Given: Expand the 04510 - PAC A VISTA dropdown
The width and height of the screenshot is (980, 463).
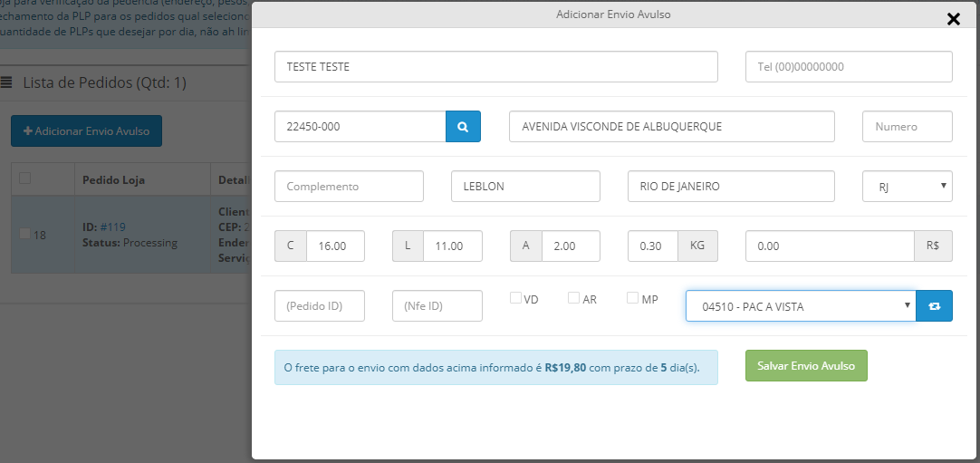Looking at the screenshot, I should tap(800, 306).
